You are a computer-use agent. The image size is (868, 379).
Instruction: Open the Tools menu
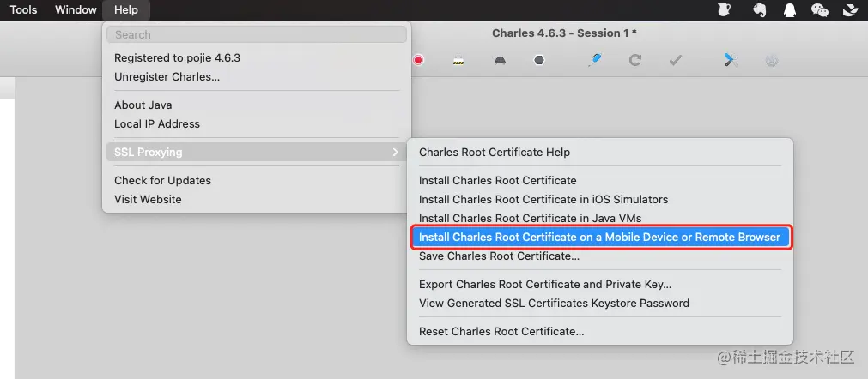point(23,10)
